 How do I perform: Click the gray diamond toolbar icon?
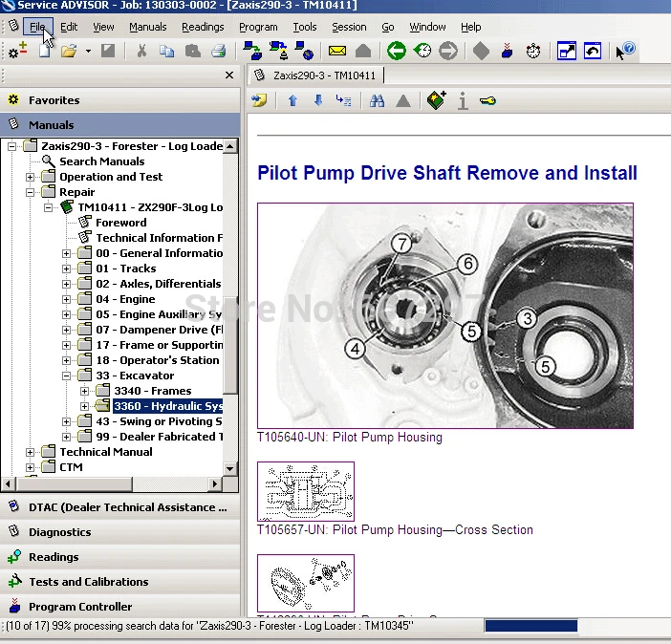point(481,51)
